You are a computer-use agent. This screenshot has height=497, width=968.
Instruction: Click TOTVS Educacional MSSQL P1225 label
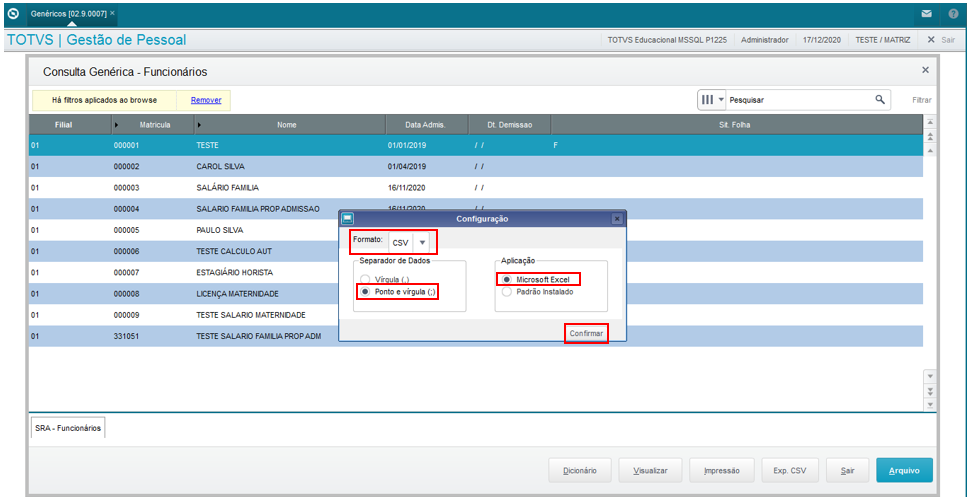click(667, 40)
